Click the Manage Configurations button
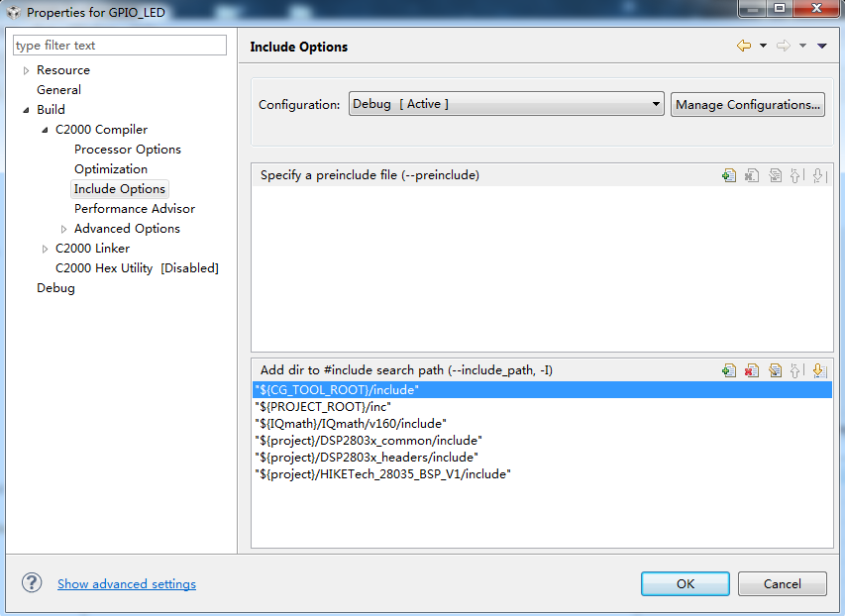 click(x=748, y=104)
